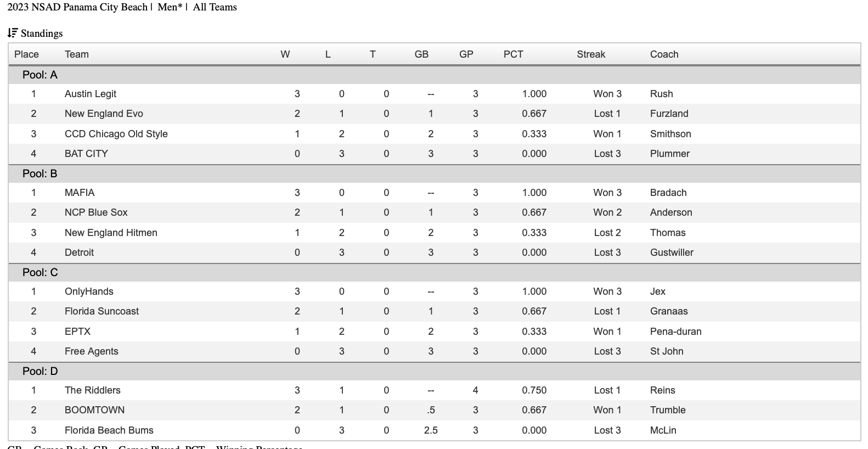The image size is (868, 449).
Task: Sort by Coach column header
Action: [x=664, y=54]
